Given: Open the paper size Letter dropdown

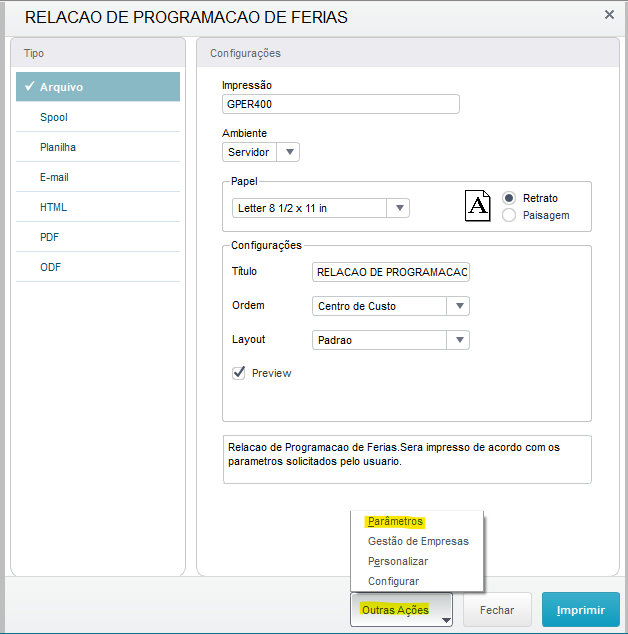Looking at the screenshot, I should point(321,208).
